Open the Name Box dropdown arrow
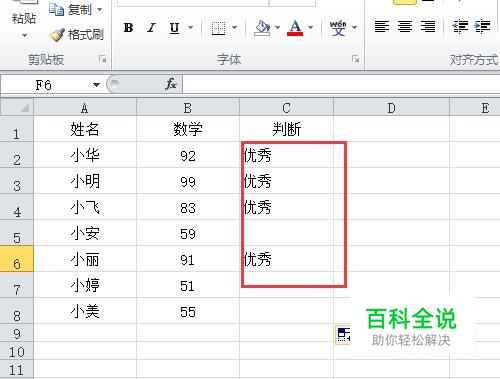This screenshot has width=500, height=379. point(96,85)
